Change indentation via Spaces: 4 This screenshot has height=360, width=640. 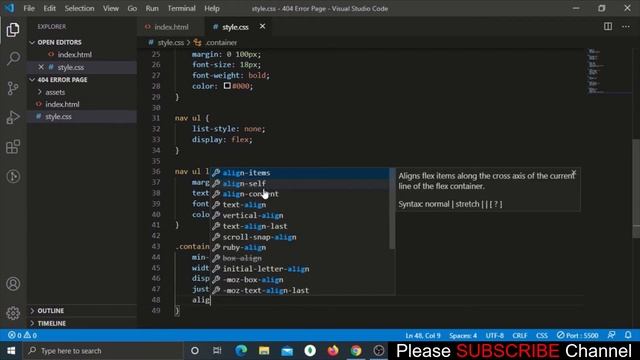click(463, 335)
